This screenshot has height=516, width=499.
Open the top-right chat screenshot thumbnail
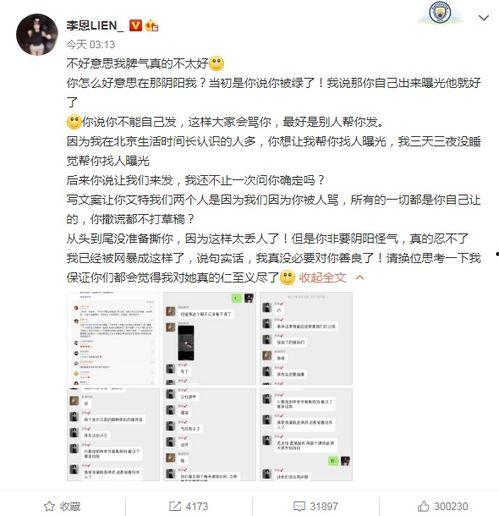tap(306, 338)
